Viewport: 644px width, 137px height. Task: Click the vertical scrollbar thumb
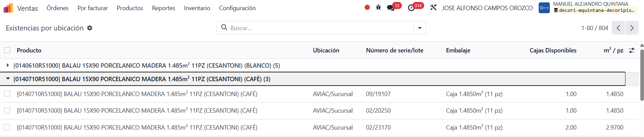tap(642, 75)
